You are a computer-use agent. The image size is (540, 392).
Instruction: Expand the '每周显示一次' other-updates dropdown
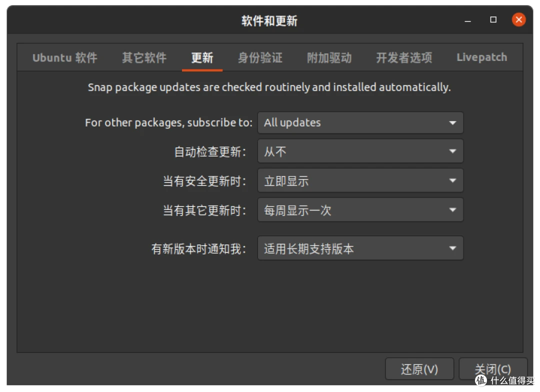pyautogui.click(x=360, y=209)
